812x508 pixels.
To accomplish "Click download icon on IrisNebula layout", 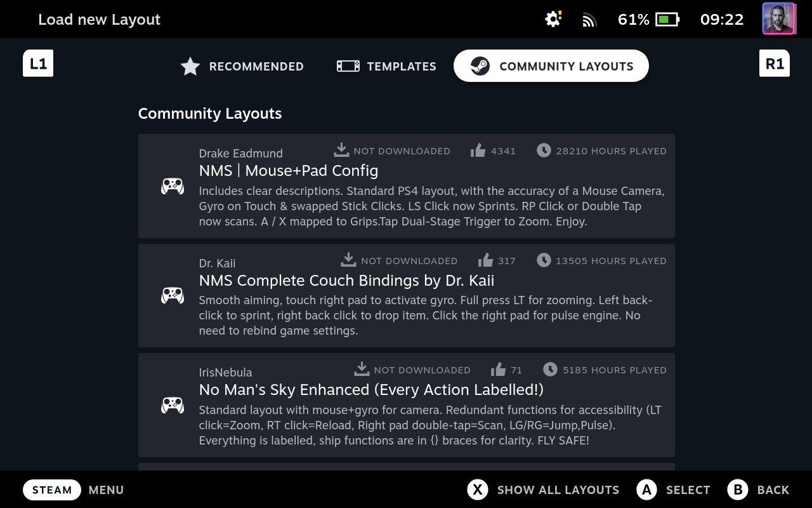I will click(362, 369).
